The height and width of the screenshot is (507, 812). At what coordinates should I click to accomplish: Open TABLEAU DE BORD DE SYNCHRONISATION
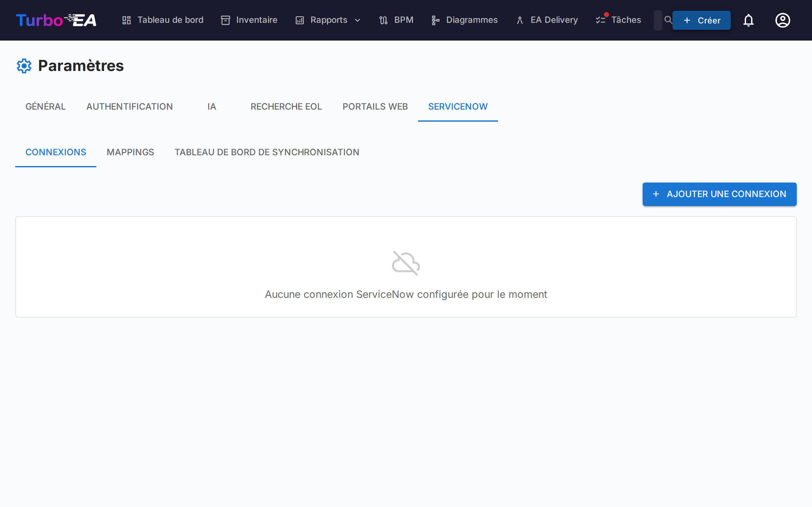point(267,152)
